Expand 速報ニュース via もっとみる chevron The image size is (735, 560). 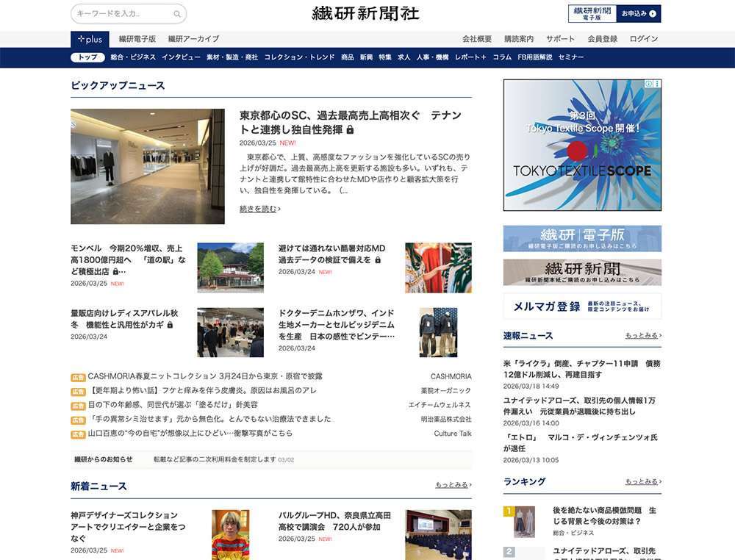(642, 335)
